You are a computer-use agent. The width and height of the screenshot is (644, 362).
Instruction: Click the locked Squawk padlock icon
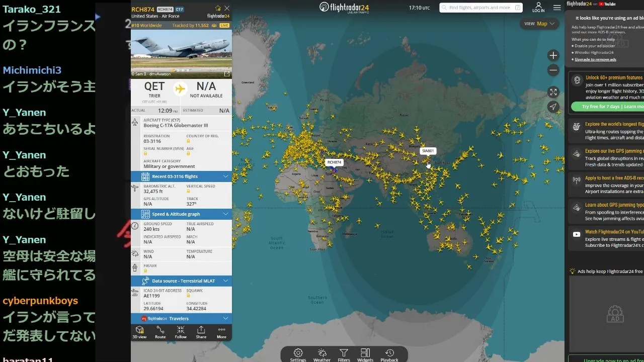tap(188, 296)
